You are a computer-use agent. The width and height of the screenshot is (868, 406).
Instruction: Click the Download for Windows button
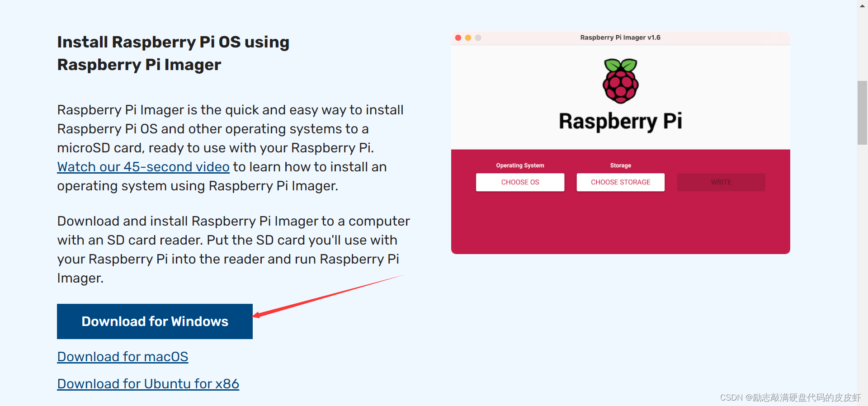pyautogui.click(x=155, y=321)
